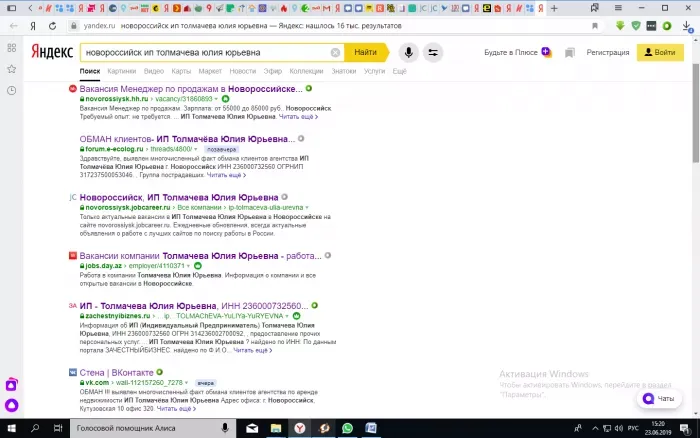Click the microphone voice search icon
Viewport: 700px width, 438px height.
click(x=408, y=53)
